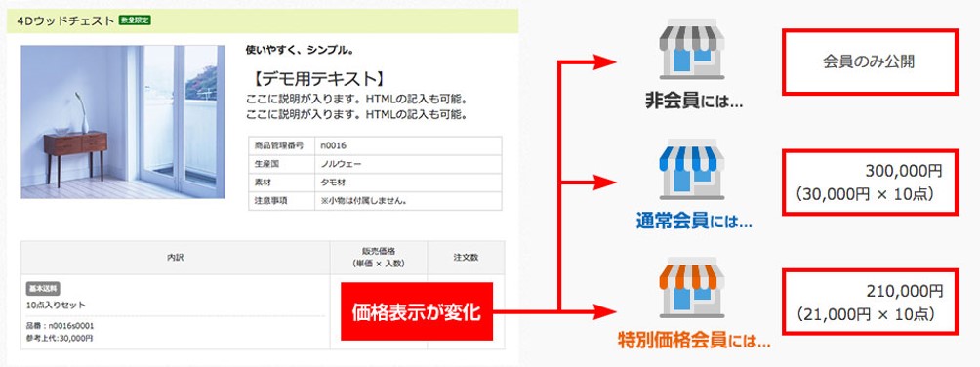Click the 使いやすく、シンプル。 tagline
The height and width of the screenshot is (367, 980).
click(x=300, y=50)
